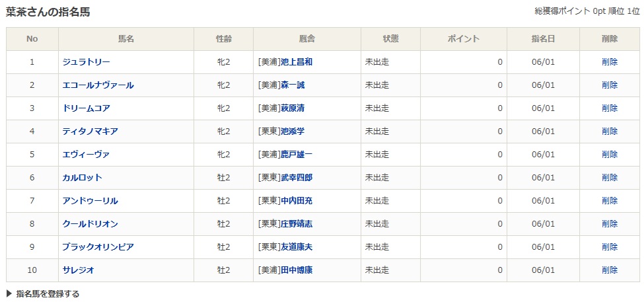
Task: Delete エヴィーヴァ via 削除 link
Action: 610,155
